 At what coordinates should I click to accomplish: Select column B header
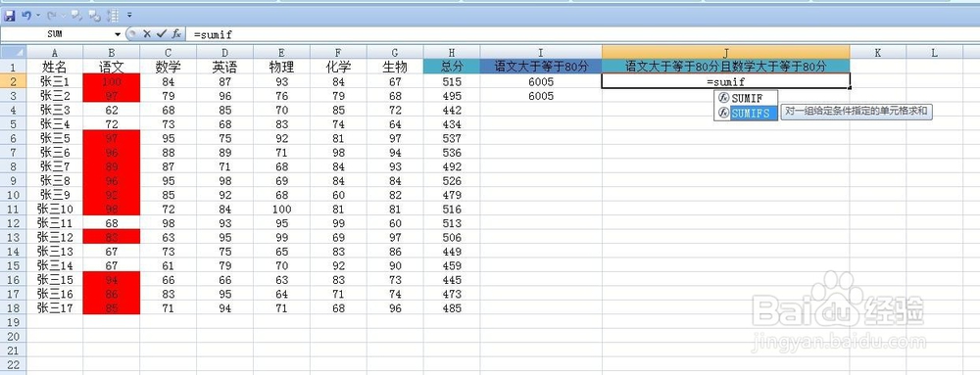pyautogui.click(x=112, y=53)
